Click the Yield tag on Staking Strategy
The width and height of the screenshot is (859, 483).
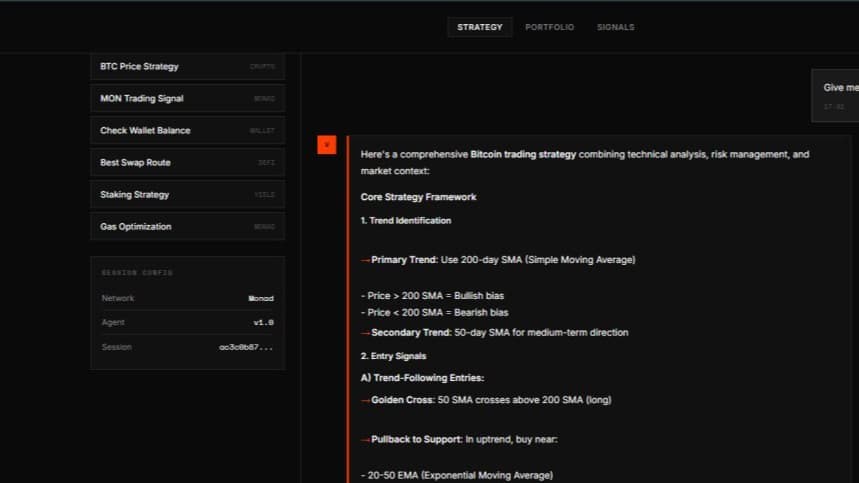[x=264, y=195]
